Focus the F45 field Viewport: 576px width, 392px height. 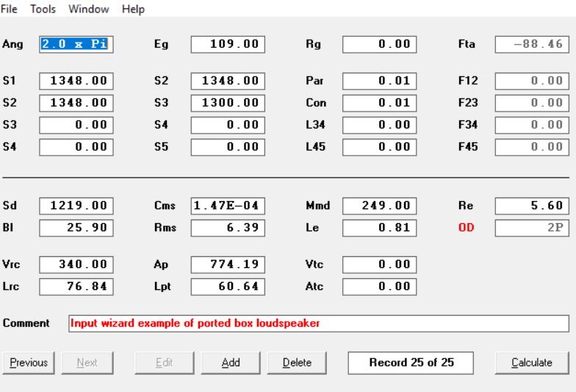(532, 147)
